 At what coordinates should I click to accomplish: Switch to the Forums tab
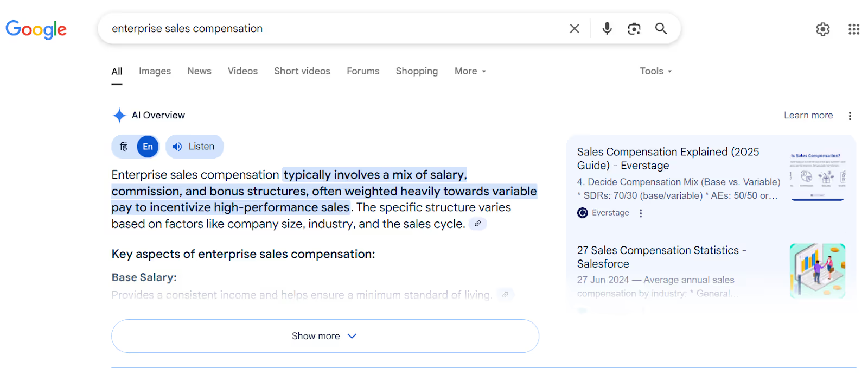click(x=363, y=71)
